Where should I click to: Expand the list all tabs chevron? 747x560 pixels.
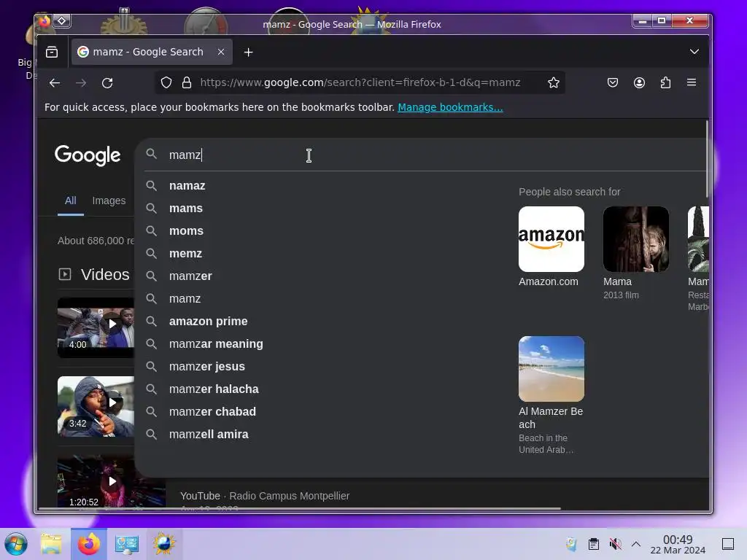[x=694, y=52]
